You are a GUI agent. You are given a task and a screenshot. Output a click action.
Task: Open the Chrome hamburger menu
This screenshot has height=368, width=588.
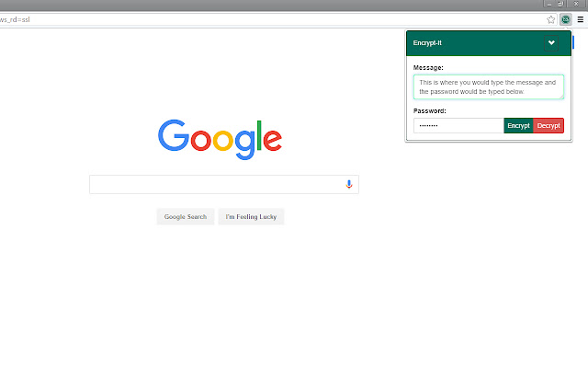580,19
